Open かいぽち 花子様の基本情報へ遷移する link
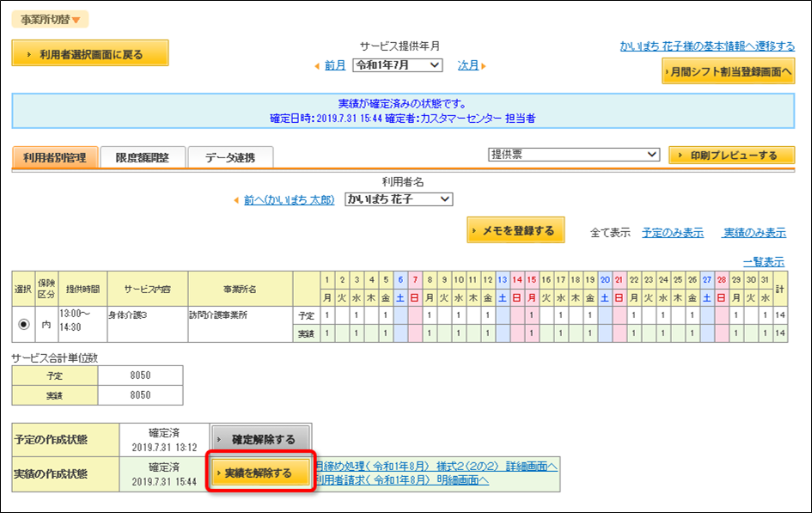812x513 pixels. point(707,46)
